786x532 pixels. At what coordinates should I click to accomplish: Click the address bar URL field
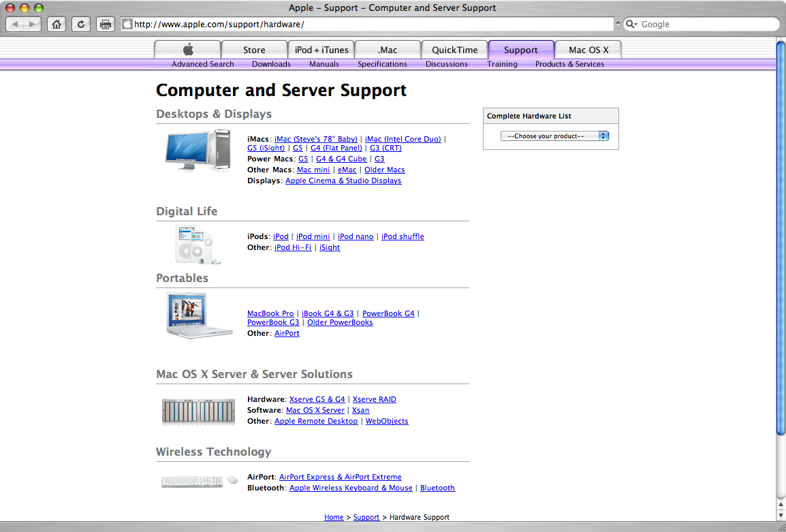pyautogui.click(x=367, y=24)
